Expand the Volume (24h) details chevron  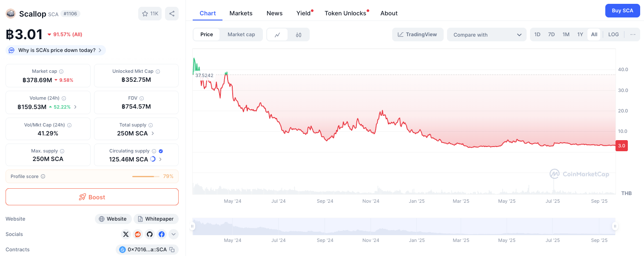75,107
